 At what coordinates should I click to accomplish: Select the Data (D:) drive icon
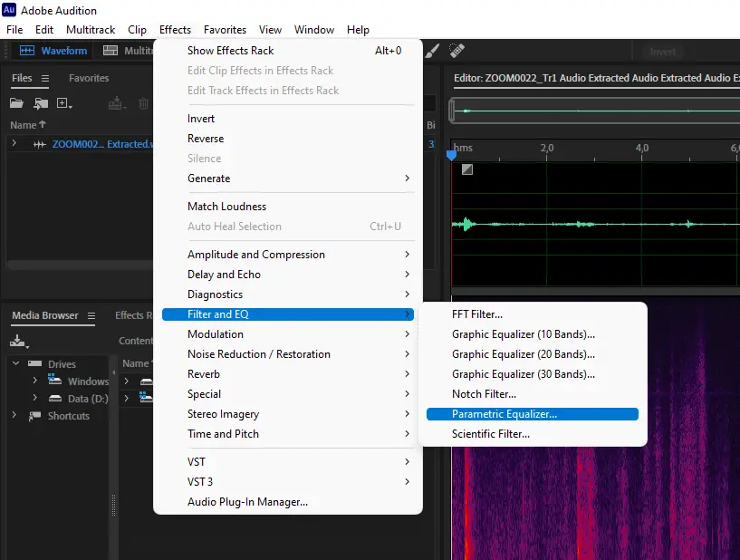(x=55, y=399)
